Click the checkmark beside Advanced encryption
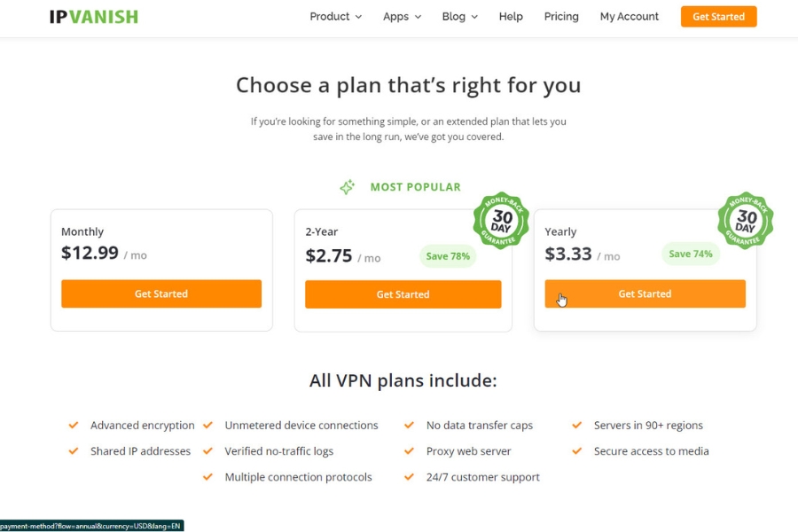Image resolution: width=798 pixels, height=532 pixels. (74, 426)
